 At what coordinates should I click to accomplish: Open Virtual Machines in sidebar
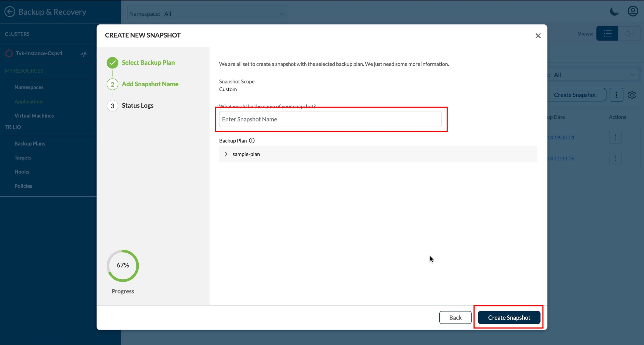34,116
